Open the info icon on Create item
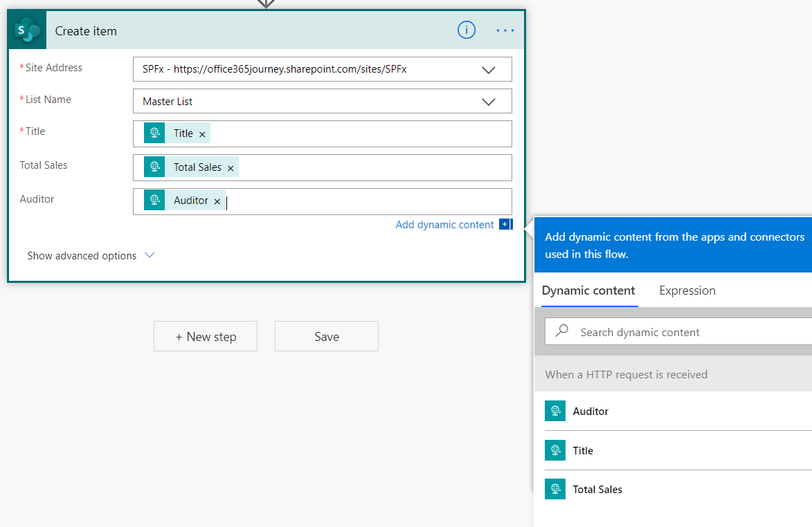Image resolution: width=812 pixels, height=527 pixels. point(466,30)
